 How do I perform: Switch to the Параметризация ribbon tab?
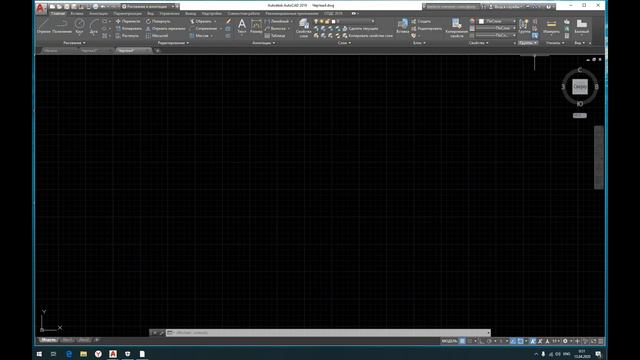127,13
